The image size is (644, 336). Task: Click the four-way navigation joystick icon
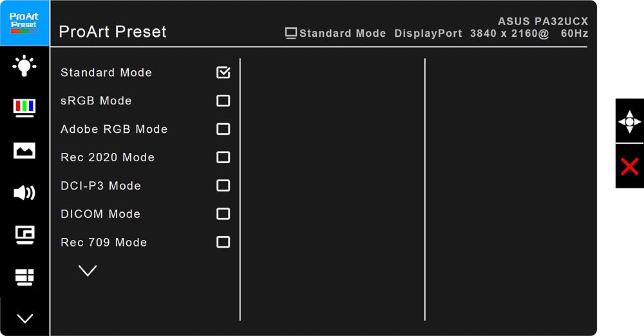click(x=630, y=122)
